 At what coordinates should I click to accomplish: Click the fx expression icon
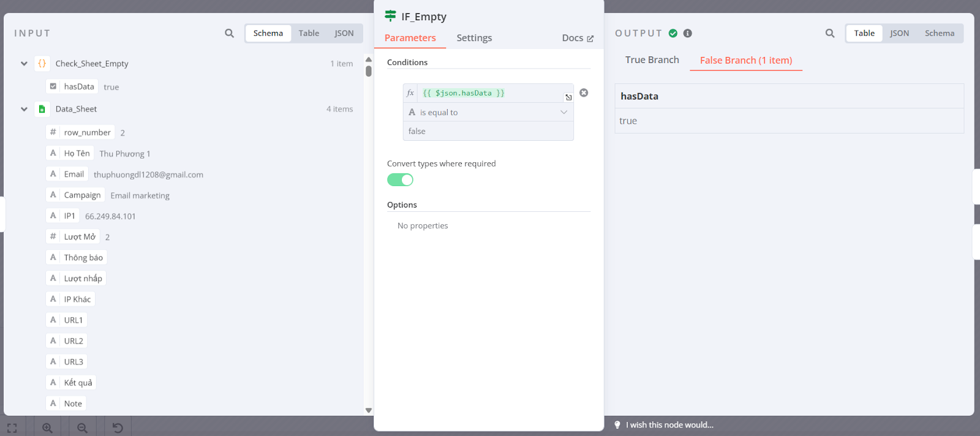pos(410,93)
